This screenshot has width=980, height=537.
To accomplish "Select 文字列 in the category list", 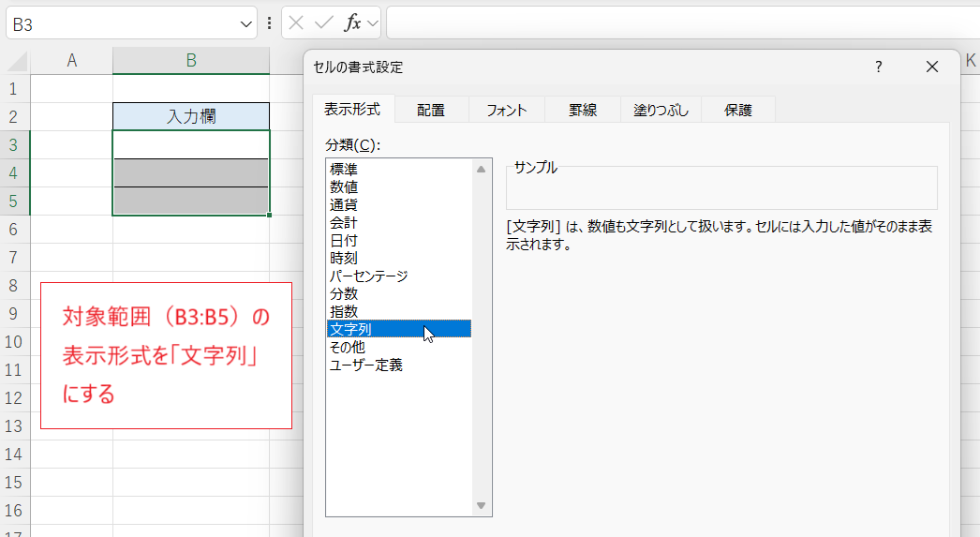I will 399,329.
